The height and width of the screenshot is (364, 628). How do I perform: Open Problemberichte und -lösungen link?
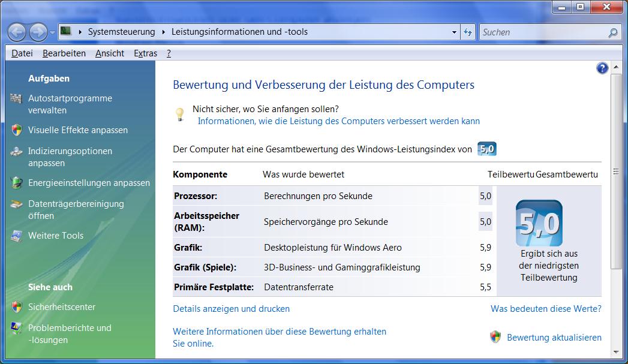tap(70, 334)
